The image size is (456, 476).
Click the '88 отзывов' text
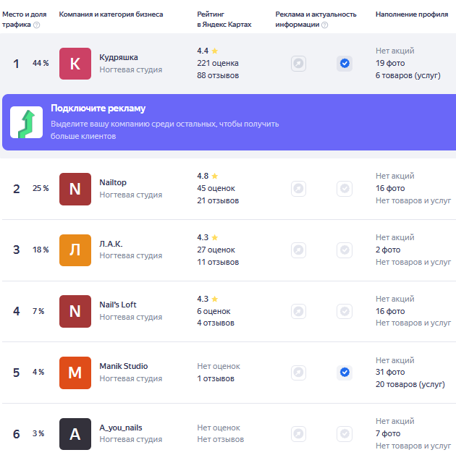coord(218,75)
